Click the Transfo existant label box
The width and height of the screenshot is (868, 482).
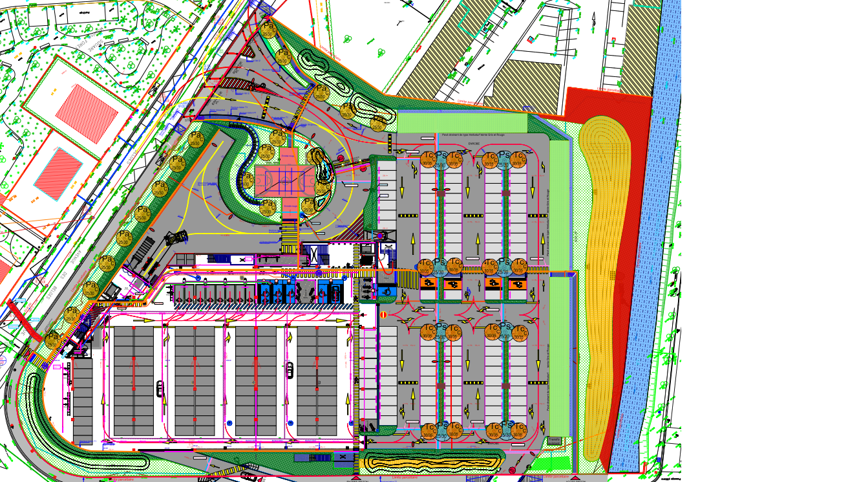click(x=555, y=441)
